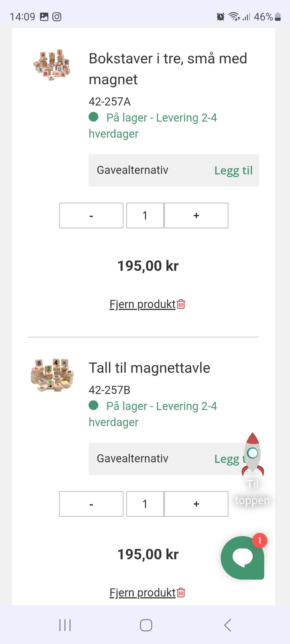Image resolution: width=290 pixels, height=644 pixels.
Task: Open Bokstaver i tre product thumbnail
Action: [52, 65]
